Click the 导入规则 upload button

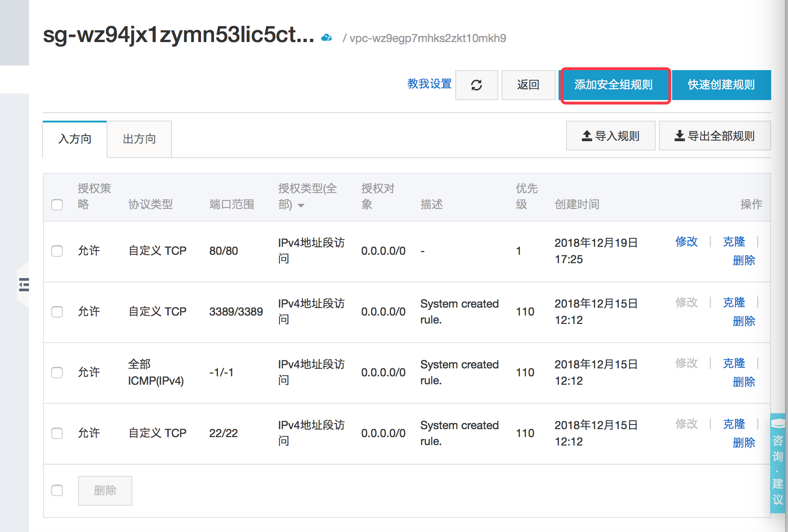(610, 136)
